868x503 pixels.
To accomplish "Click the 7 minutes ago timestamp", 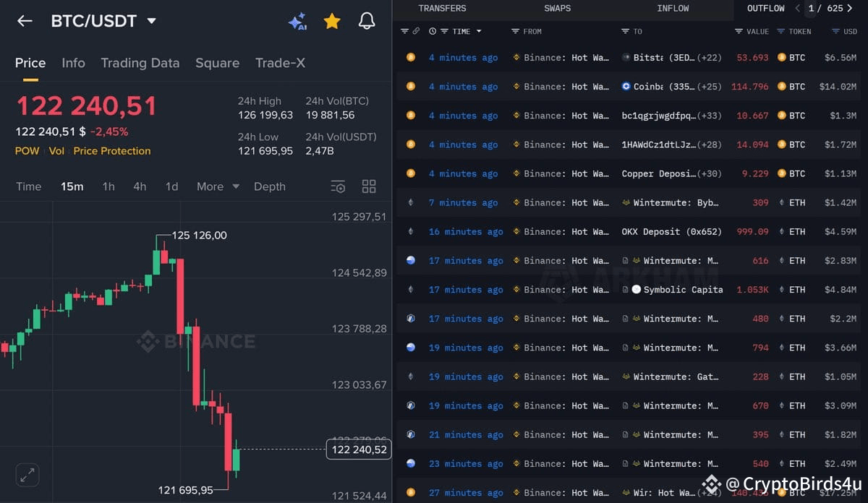I will [x=463, y=203].
